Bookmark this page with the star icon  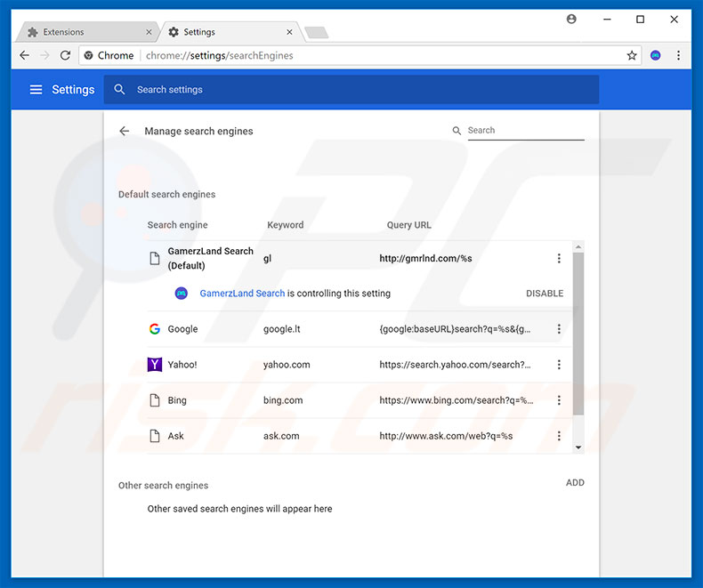click(632, 55)
